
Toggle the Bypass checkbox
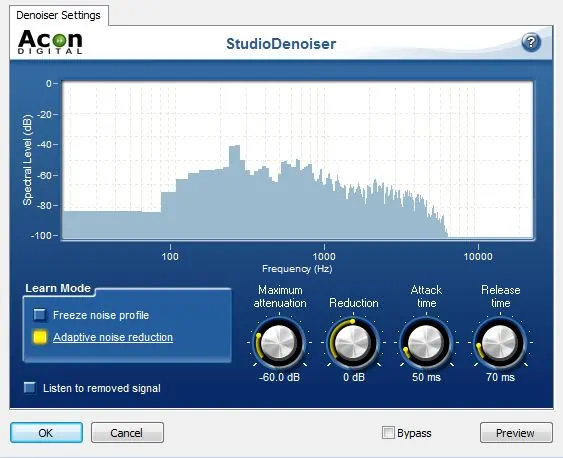point(388,433)
